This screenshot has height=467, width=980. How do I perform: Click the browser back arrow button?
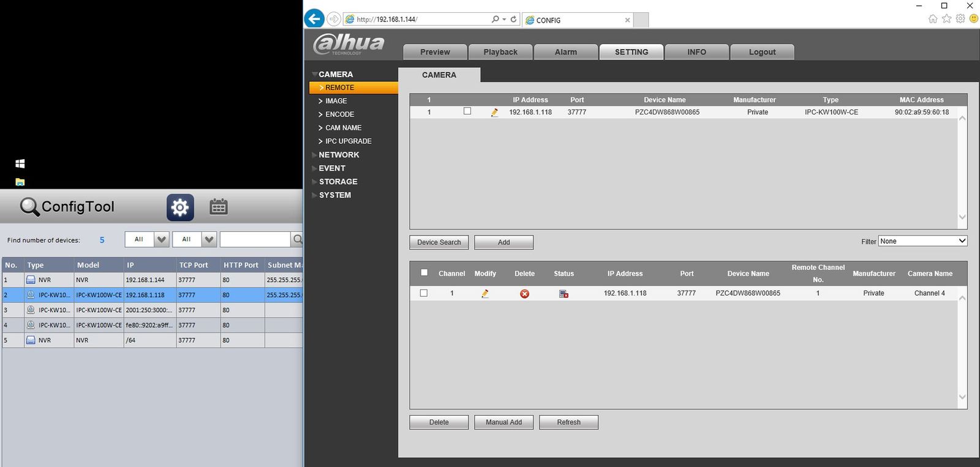pos(314,19)
